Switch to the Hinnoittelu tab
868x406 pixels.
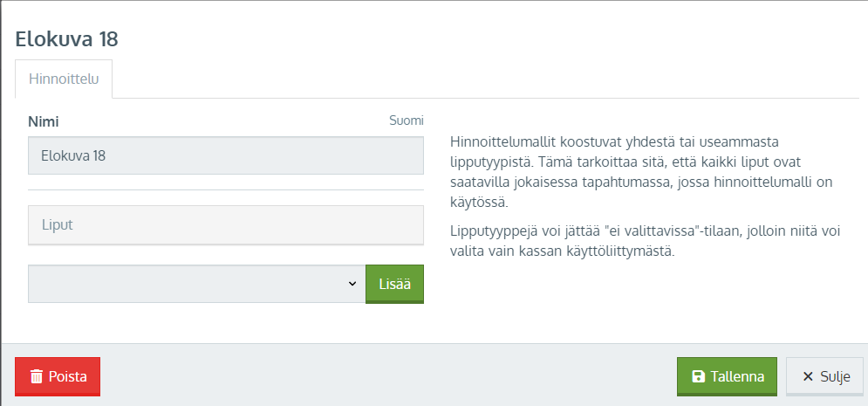coord(64,79)
